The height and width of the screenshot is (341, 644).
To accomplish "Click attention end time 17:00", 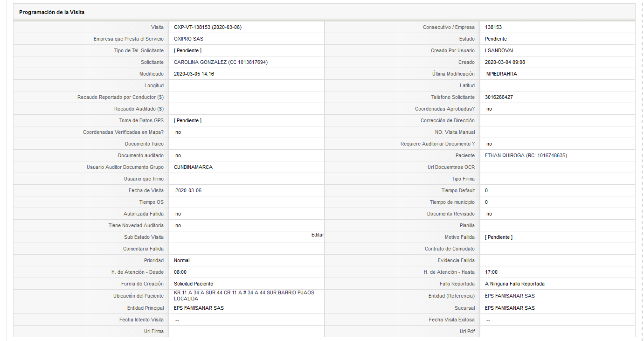I will click(491, 272).
